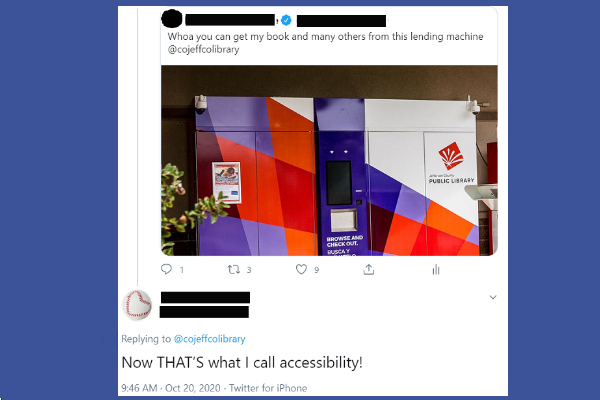Click the black circle profile avatar

click(172, 19)
